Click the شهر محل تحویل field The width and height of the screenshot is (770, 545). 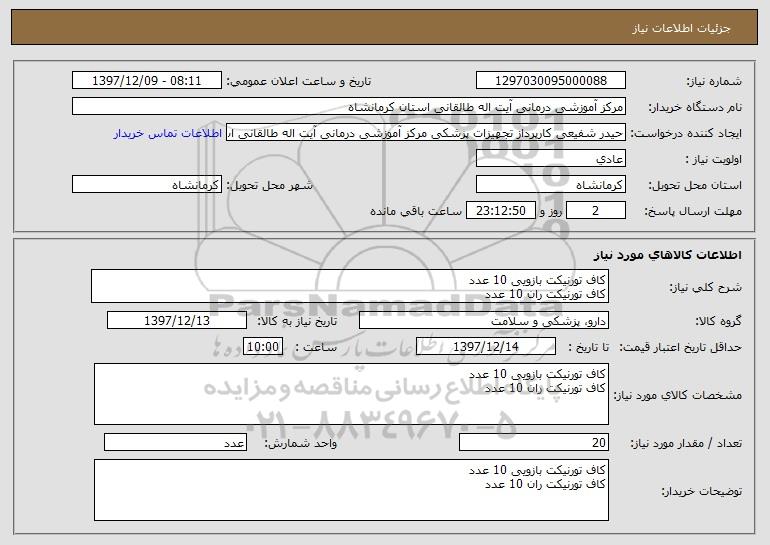click(147, 185)
